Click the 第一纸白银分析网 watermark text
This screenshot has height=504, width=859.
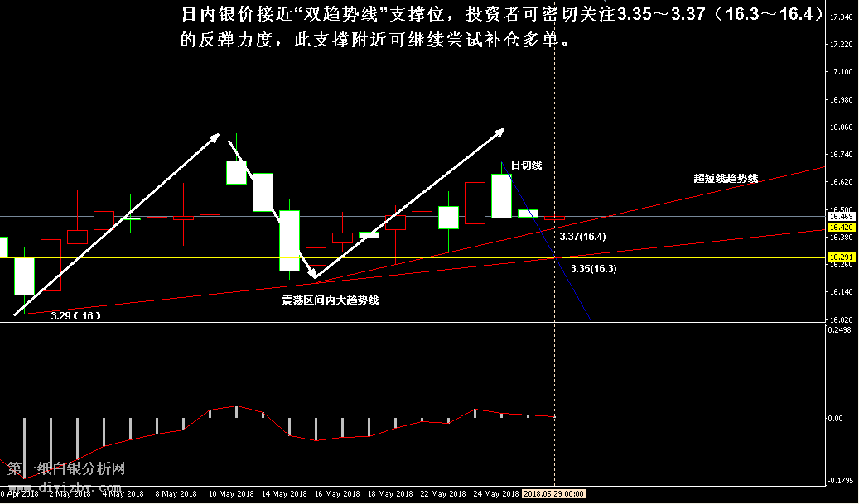pos(66,468)
